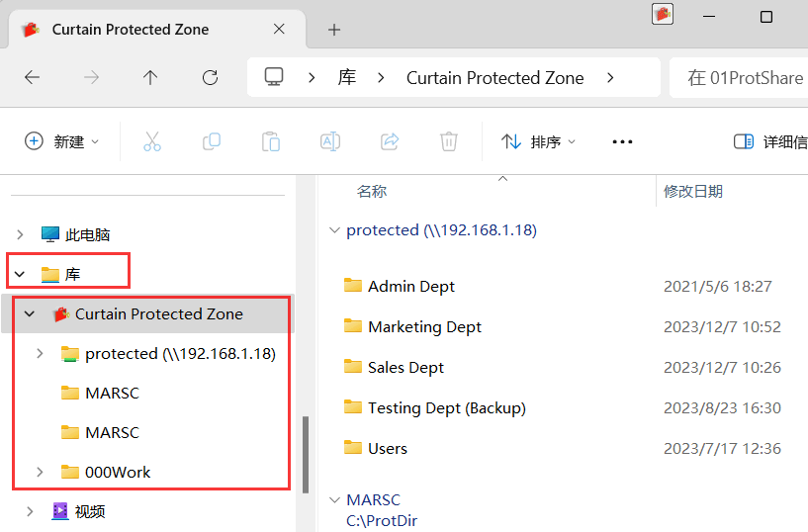Screen dimensions: 808x532
Task: Click the Paste clipboard icon
Action: [271, 141]
